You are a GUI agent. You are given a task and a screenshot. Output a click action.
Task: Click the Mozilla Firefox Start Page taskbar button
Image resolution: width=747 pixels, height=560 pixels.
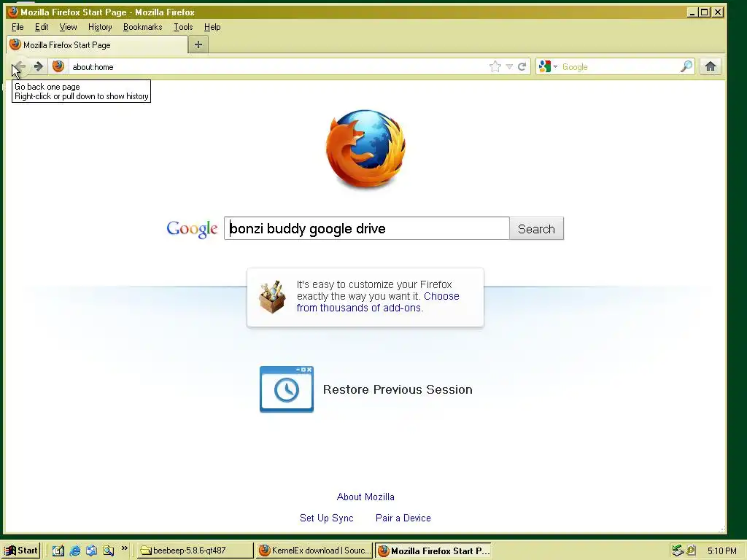(433, 551)
